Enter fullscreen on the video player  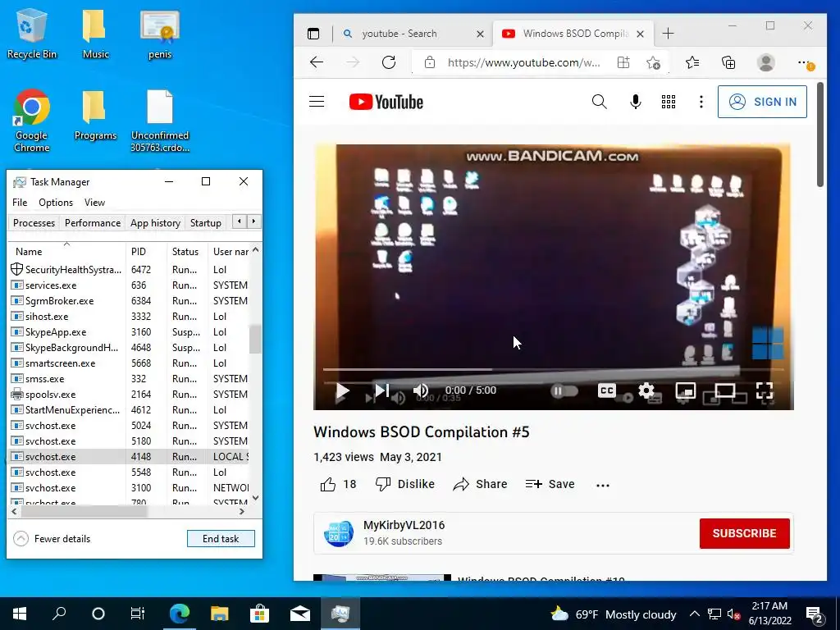765,390
